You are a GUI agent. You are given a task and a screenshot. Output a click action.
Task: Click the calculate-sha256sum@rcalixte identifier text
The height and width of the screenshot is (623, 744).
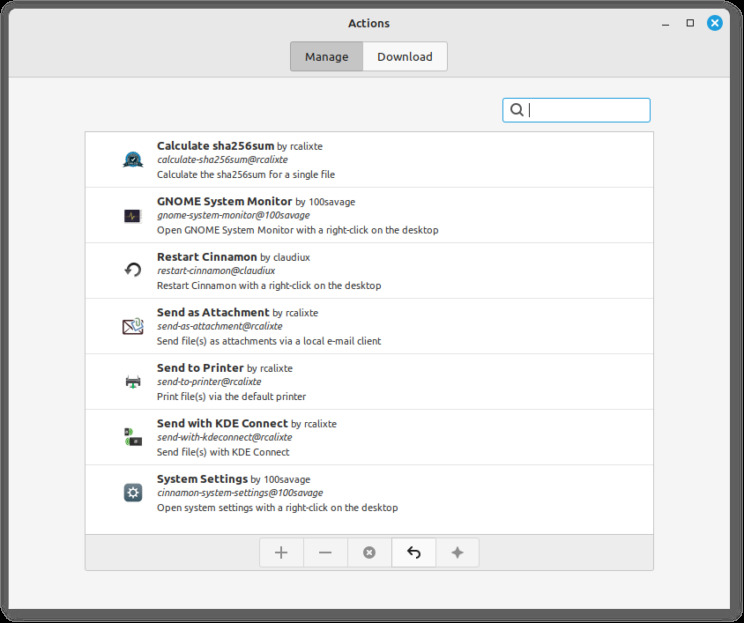pyautogui.click(x=222, y=160)
